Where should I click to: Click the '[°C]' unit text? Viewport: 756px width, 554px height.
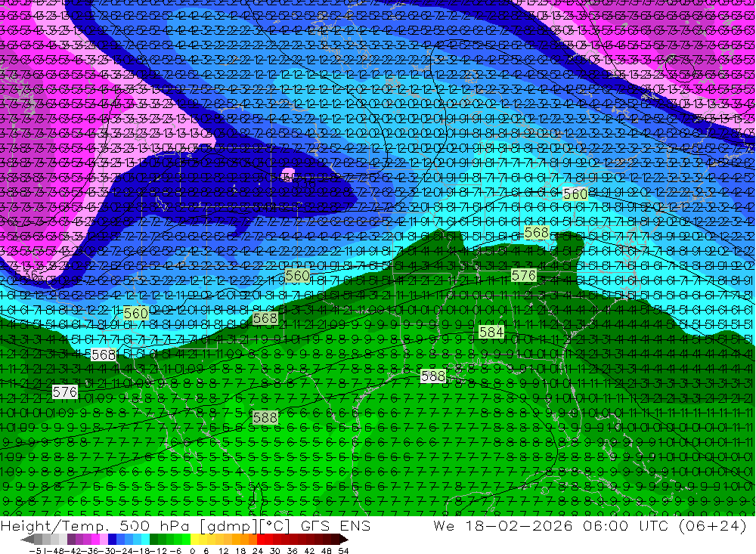[x=274, y=525]
